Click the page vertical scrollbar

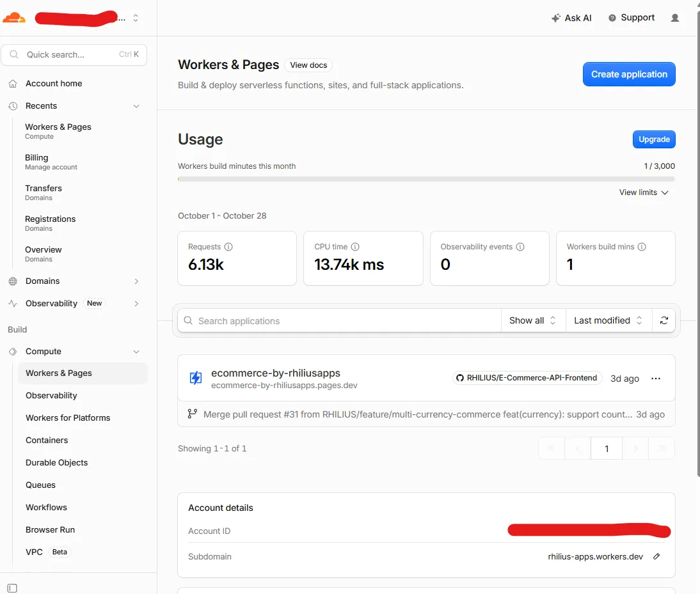tap(698, 243)
